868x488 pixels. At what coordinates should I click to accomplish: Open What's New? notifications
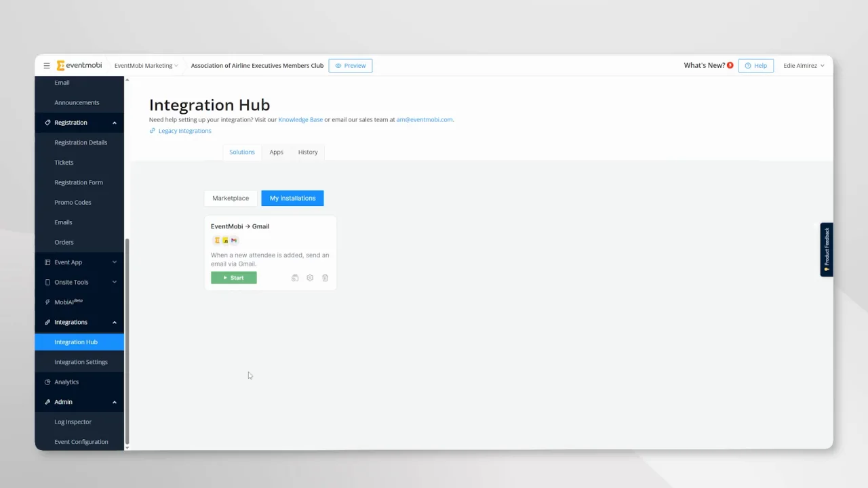pos(709,66)
